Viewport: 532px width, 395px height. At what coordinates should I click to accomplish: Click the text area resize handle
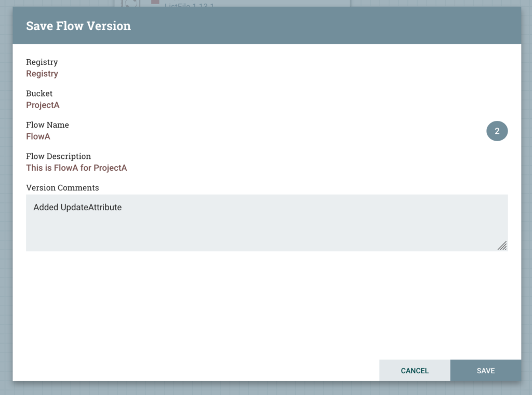[x=502, y=246]
